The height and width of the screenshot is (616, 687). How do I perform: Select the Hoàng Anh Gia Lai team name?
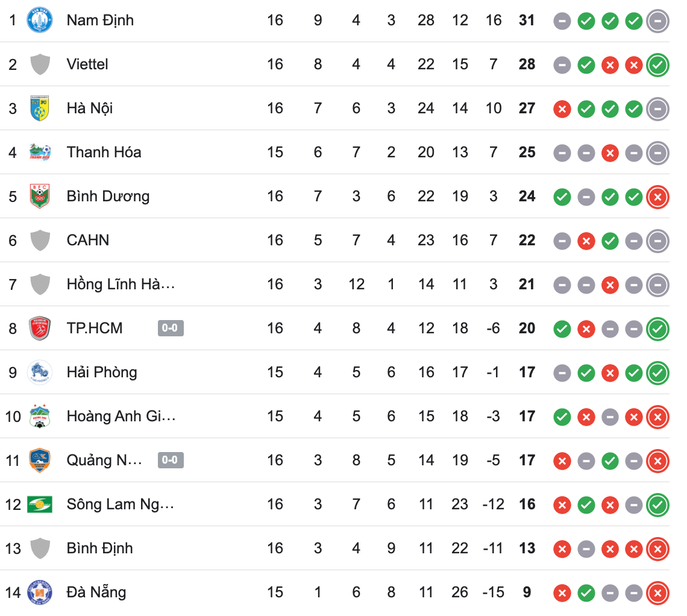tap(121, 416)
